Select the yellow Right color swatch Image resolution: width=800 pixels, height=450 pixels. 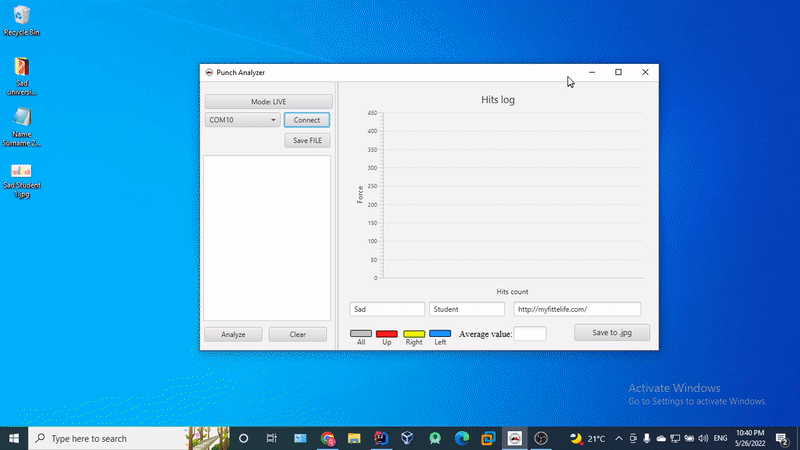[x=414, y=334]
